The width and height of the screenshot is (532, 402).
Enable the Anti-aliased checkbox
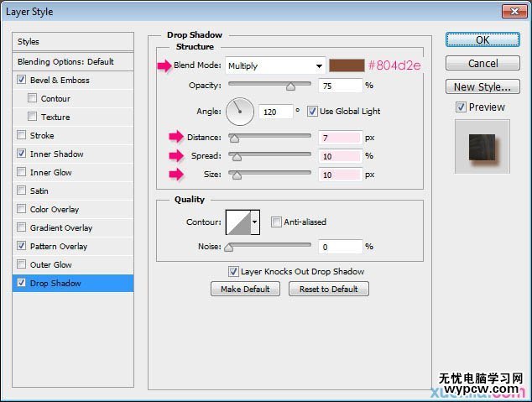[x=276, y=222]
